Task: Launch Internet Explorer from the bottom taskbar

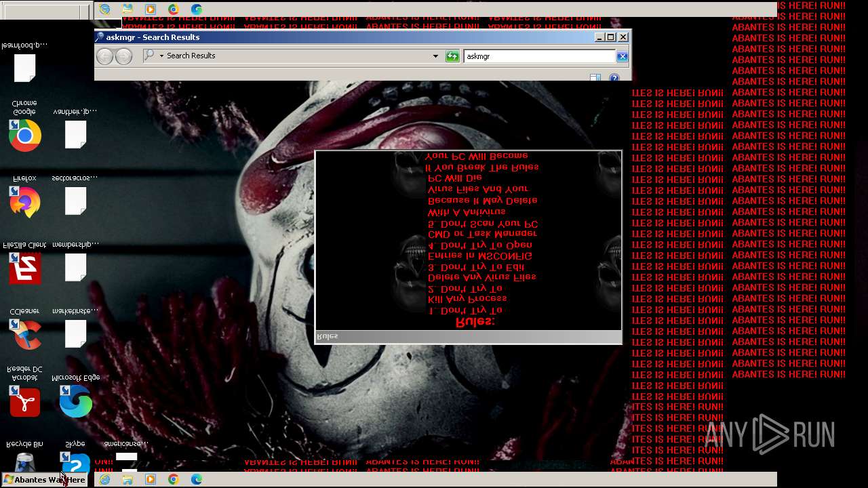Action: point(104,479)
